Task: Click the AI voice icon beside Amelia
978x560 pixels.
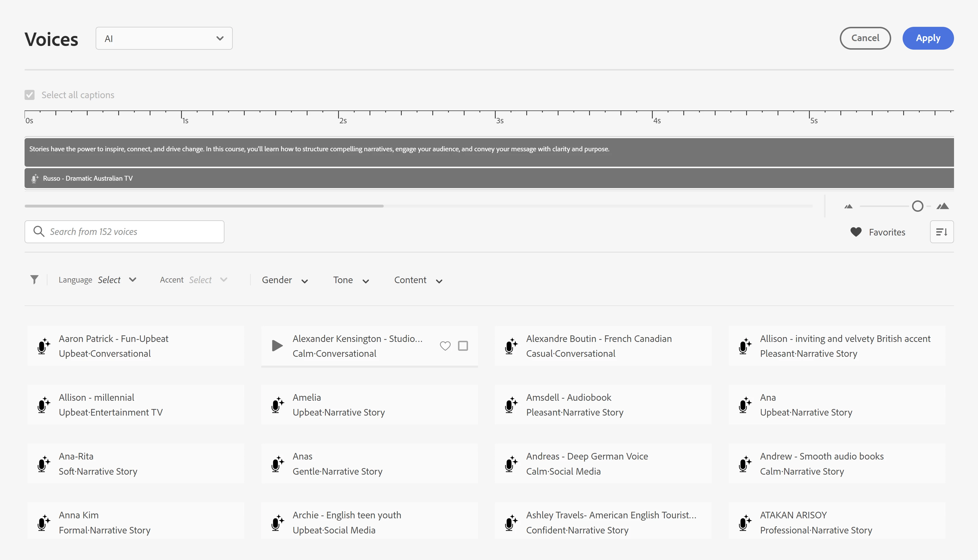Action: pos(277,405)
